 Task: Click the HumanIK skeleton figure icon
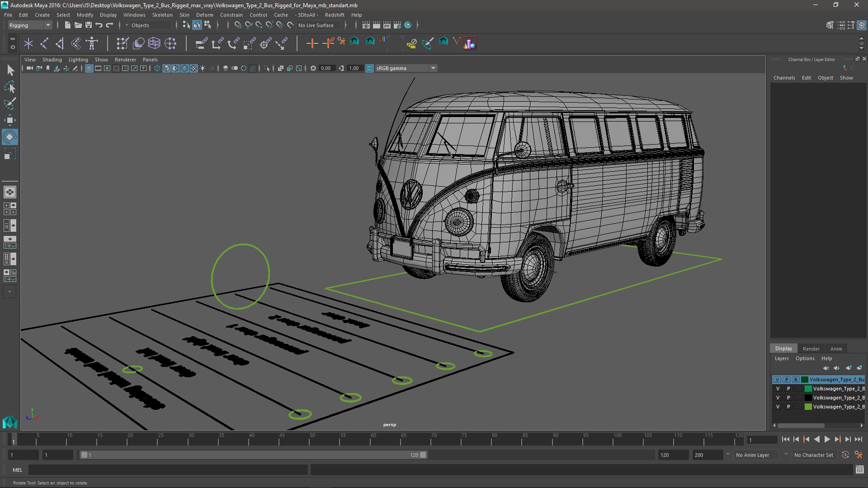tap(92, 43)
